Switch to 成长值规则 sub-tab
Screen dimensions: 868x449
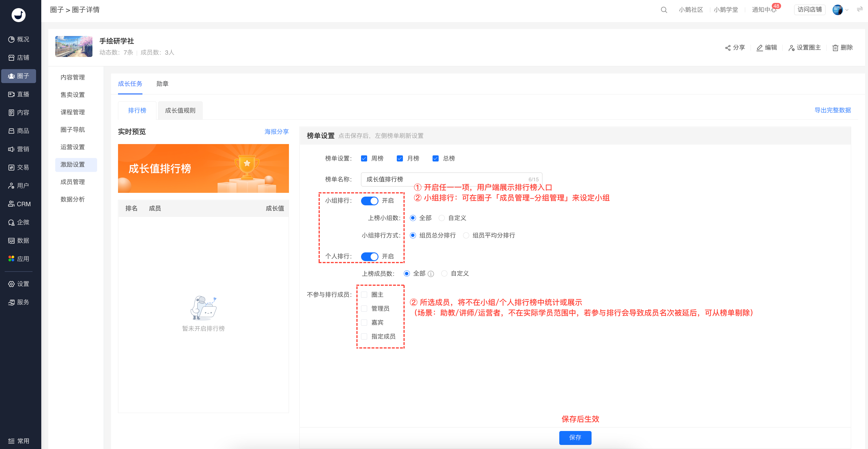point(180,110)
